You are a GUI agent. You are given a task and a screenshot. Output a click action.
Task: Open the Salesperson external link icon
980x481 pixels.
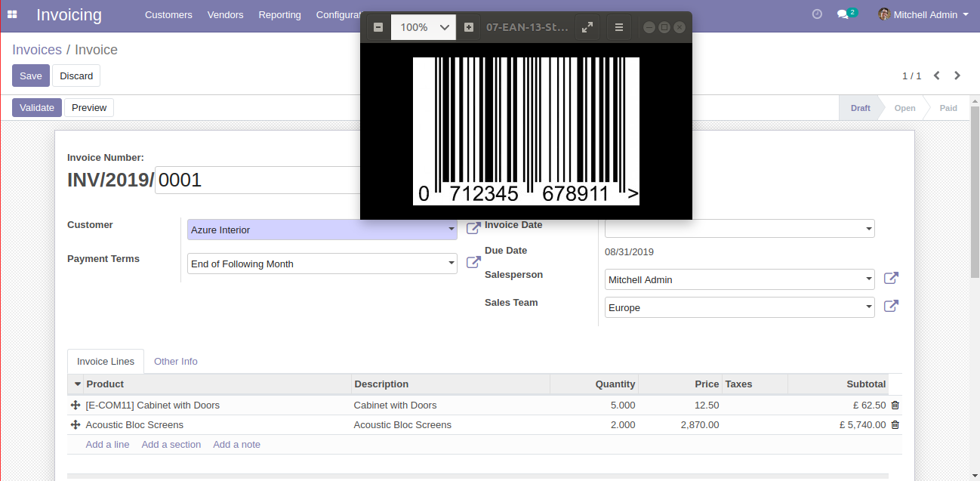pyautogui.click(x=891, y=279)
